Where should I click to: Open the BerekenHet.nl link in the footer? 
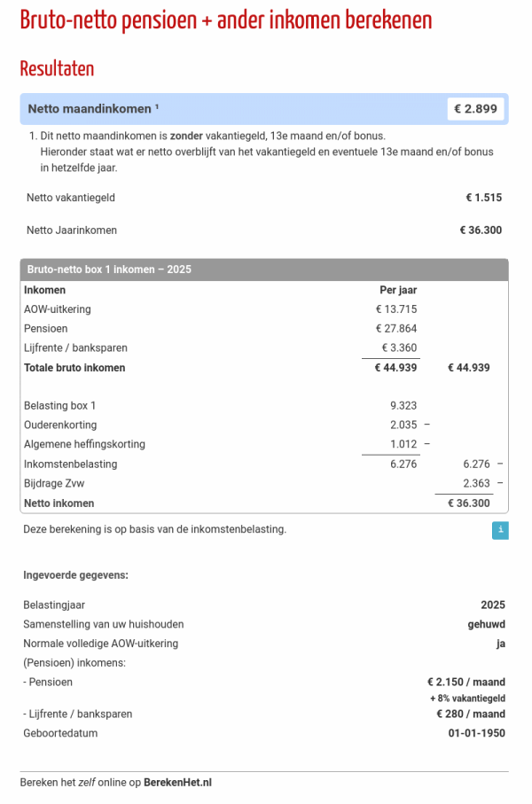click(177, 783)
